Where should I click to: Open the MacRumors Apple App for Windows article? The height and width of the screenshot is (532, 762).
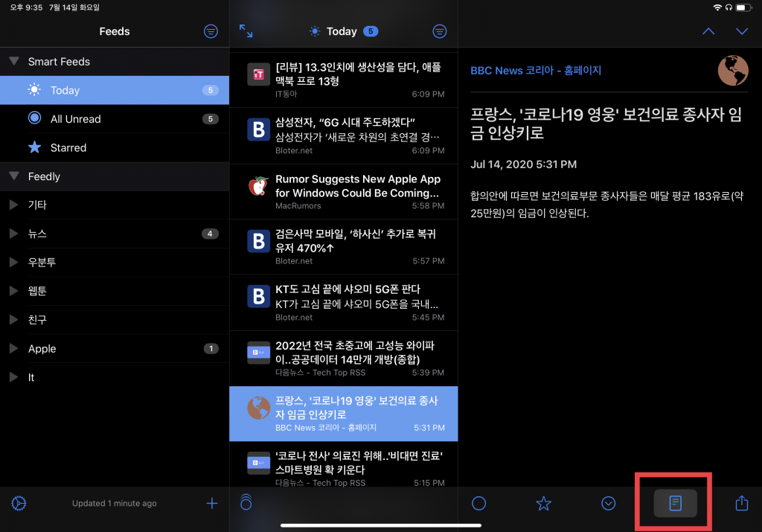point(344,191)
